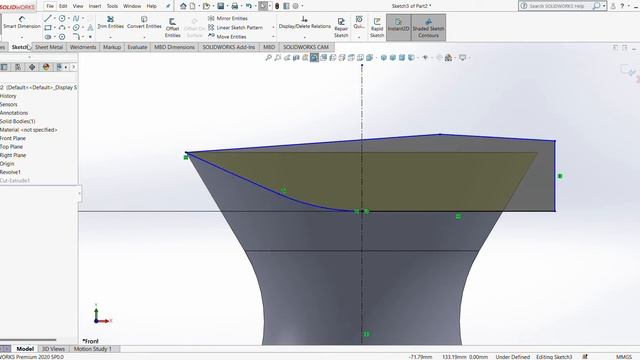Click the Mirror Entities button
Viewport: 640px width, 360px height.
coord(227,18)
